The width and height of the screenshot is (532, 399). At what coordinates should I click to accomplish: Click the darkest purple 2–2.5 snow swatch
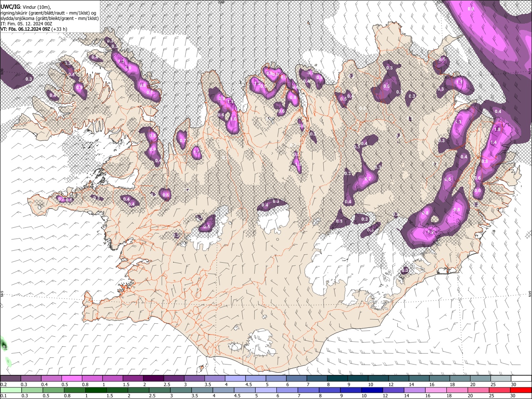pos(153,379)
